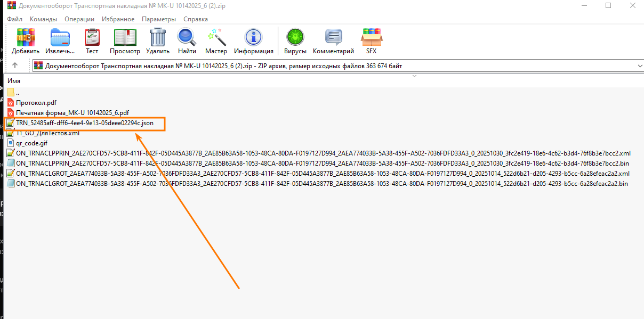Viewport: 644px width, 319px height.
Task: Open the Комментарий toolbar icon
Action: coord(334,37)
